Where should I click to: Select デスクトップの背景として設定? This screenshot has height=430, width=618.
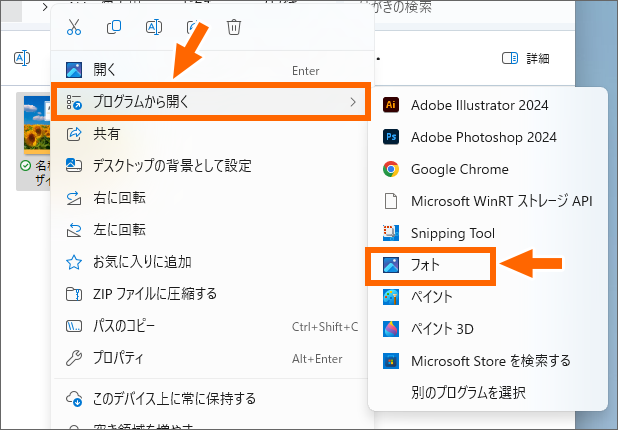(x=212, y=166)
